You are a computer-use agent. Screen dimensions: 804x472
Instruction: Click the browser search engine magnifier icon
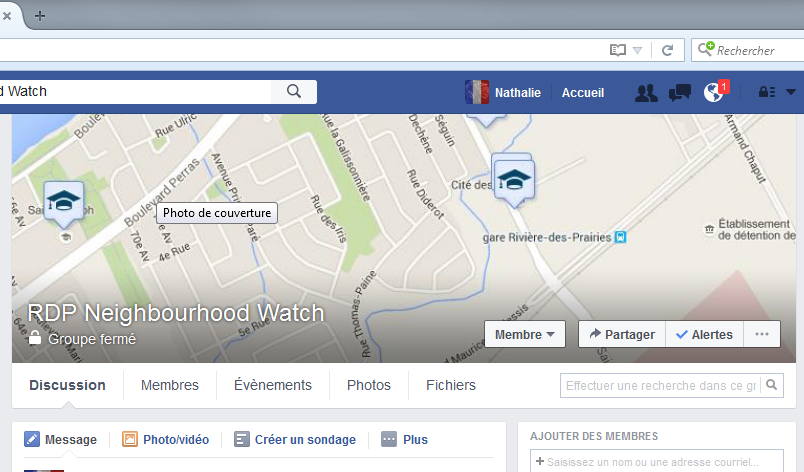706,49
